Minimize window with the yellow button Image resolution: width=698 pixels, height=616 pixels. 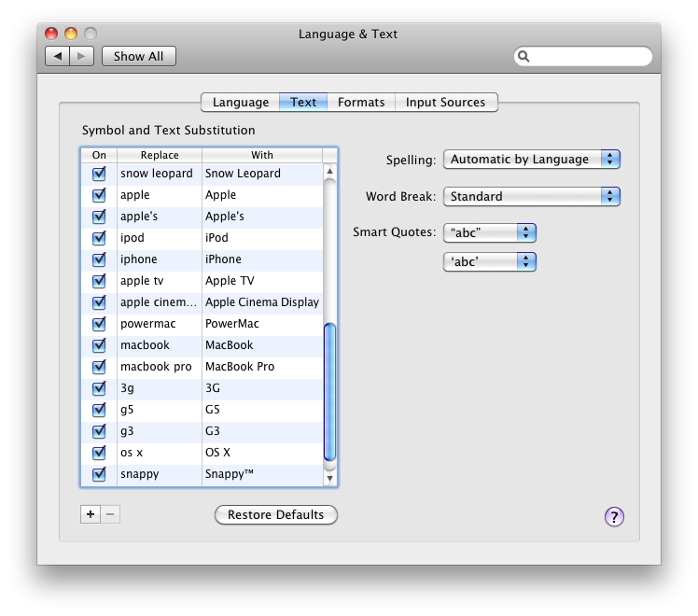(x=71, y=34)
